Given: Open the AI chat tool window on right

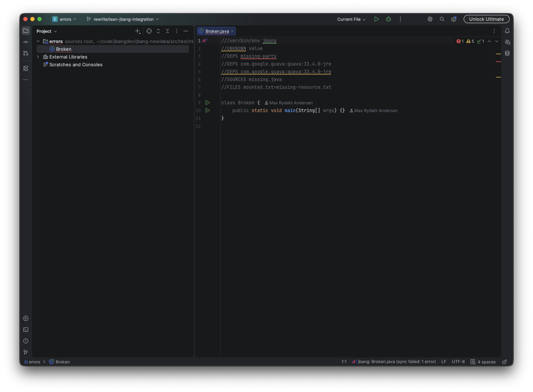Looking at the screenshot, I should [507, 42].
